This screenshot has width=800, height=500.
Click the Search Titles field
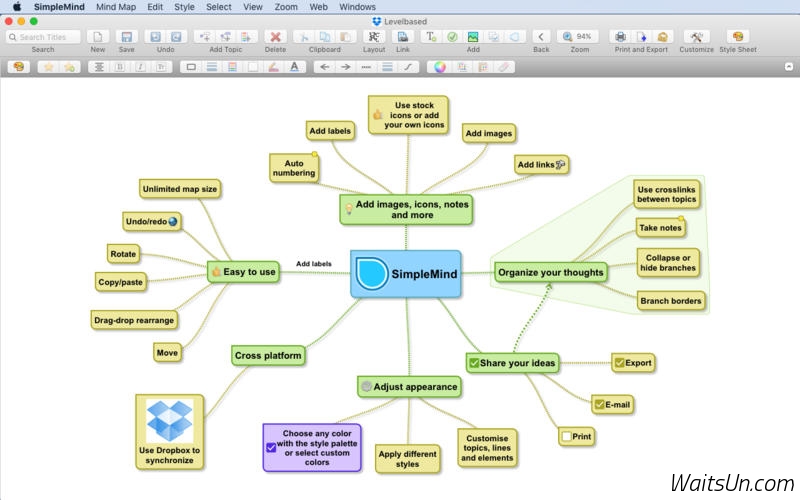[x=43, y=37]
